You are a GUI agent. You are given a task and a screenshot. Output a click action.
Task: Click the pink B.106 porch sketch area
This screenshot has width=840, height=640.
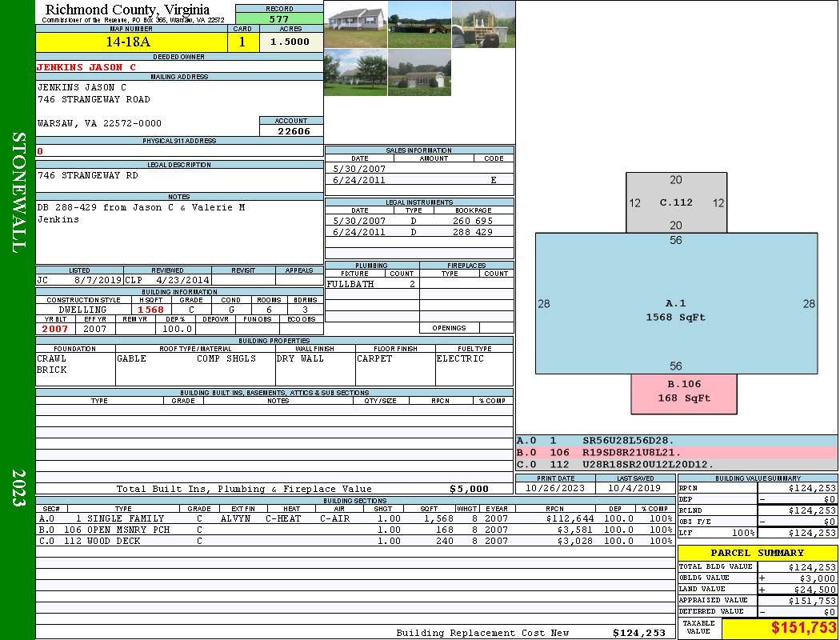(x=683, y=392)
